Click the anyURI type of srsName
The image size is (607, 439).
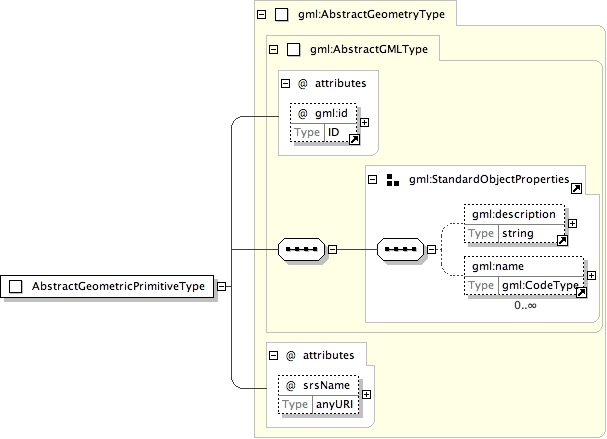(334, 405)
